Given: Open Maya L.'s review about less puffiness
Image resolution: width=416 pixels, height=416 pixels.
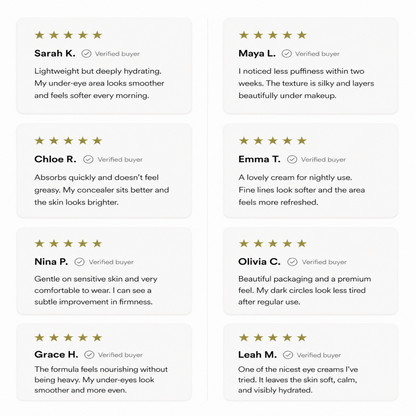Looking at the screenshot, I should [310, 66].
